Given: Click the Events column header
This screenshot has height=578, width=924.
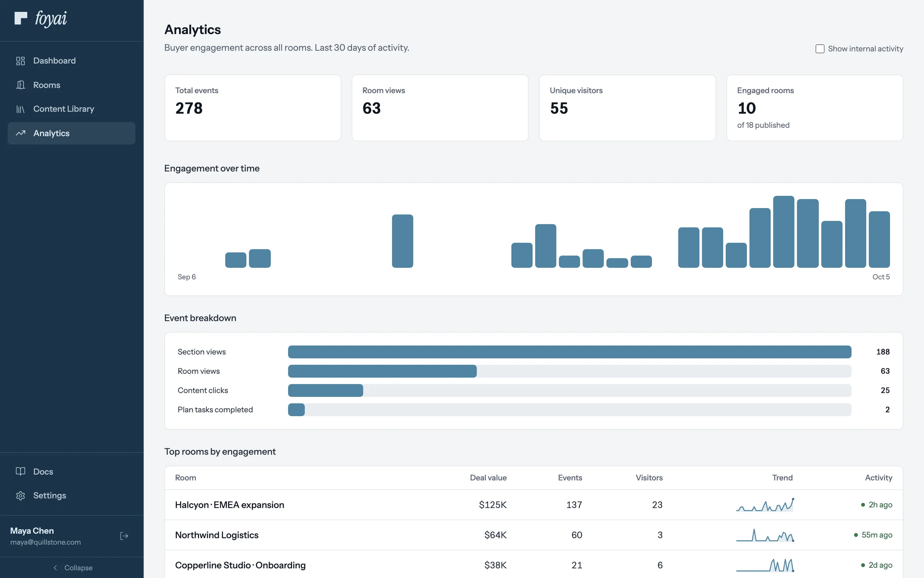Looking at the screenshot, I should click(570, 478).
